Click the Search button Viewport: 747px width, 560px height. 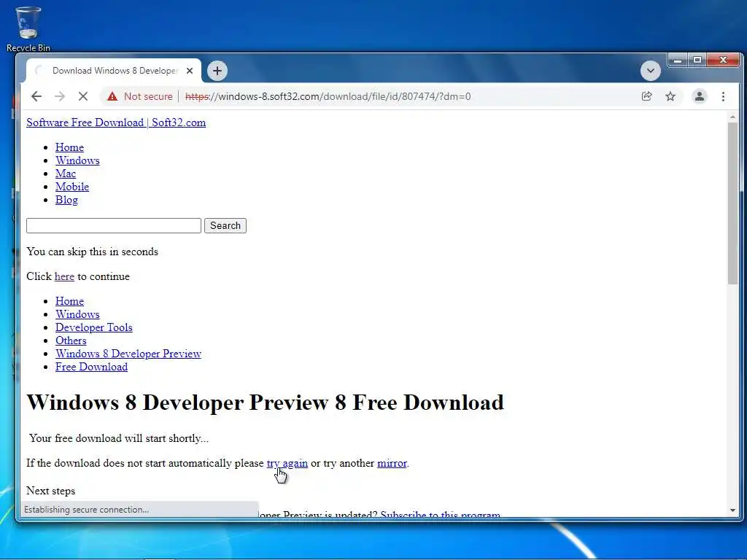(225, 226)
